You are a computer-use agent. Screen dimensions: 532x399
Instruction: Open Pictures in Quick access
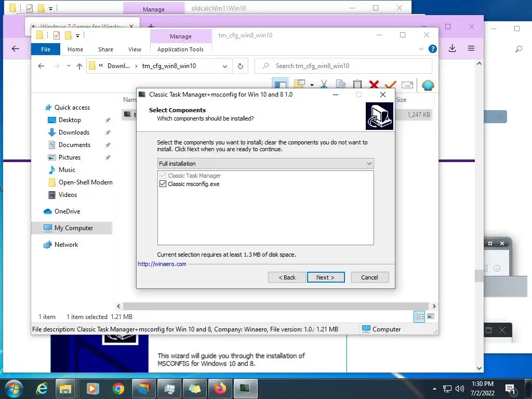coord(70,157)
